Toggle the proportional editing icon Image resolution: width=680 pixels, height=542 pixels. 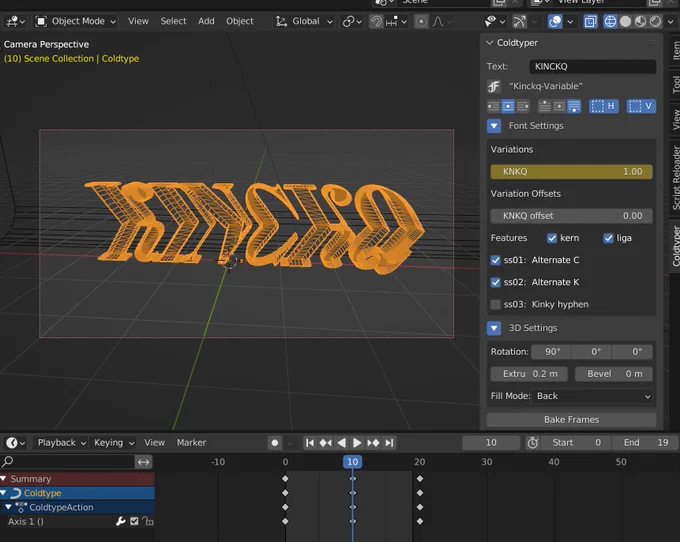421,21
